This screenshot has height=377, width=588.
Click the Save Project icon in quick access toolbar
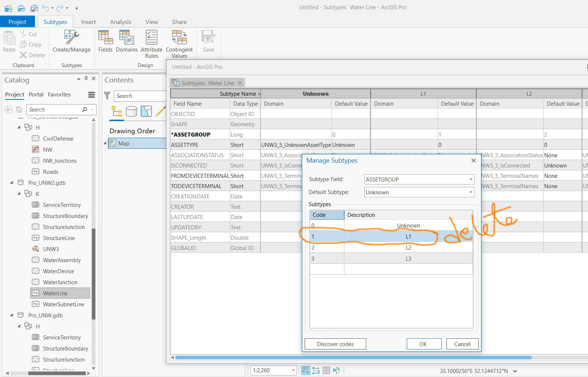pos(34,8)
